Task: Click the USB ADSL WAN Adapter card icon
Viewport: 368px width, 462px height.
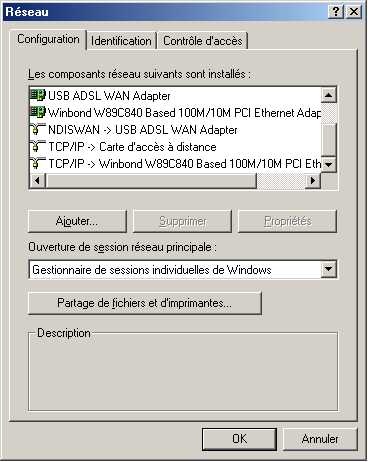Action: point(37,95)
